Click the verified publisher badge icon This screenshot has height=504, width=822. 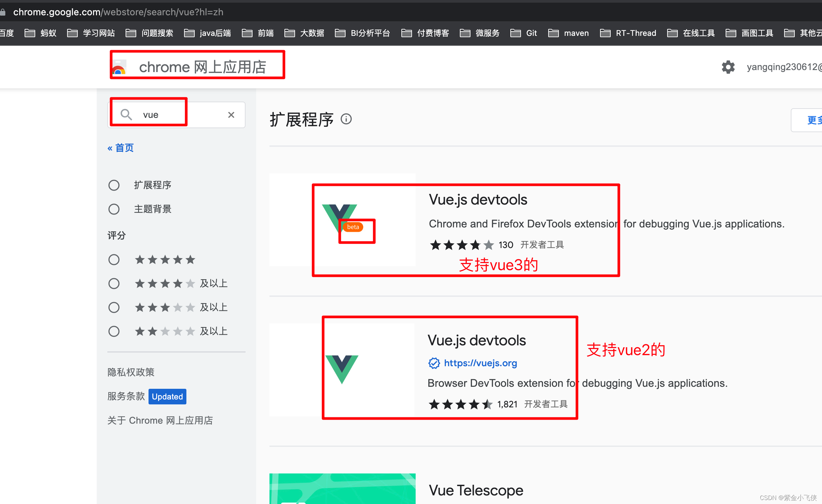coord(434,363)
